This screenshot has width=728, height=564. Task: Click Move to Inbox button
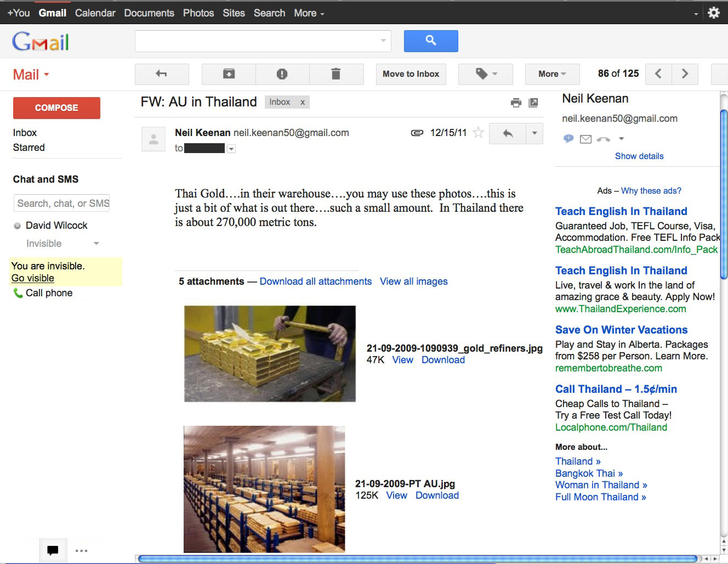[411, 74]
